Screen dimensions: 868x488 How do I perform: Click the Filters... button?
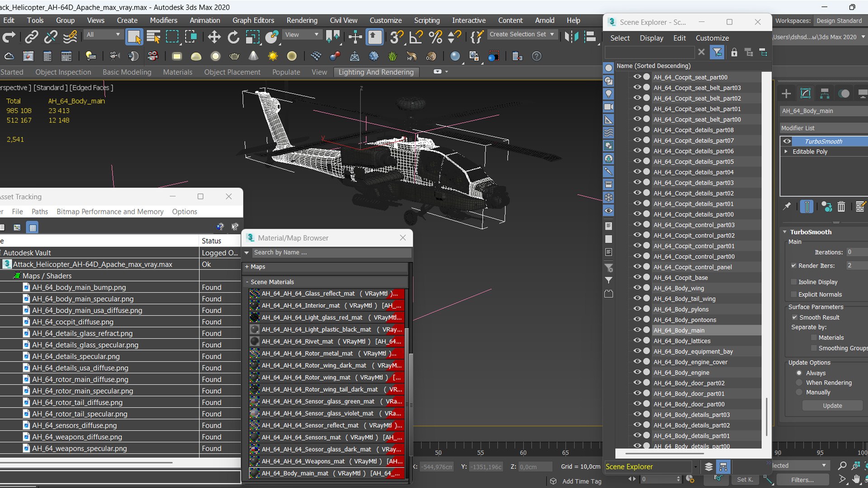click(x=802, y=480)
